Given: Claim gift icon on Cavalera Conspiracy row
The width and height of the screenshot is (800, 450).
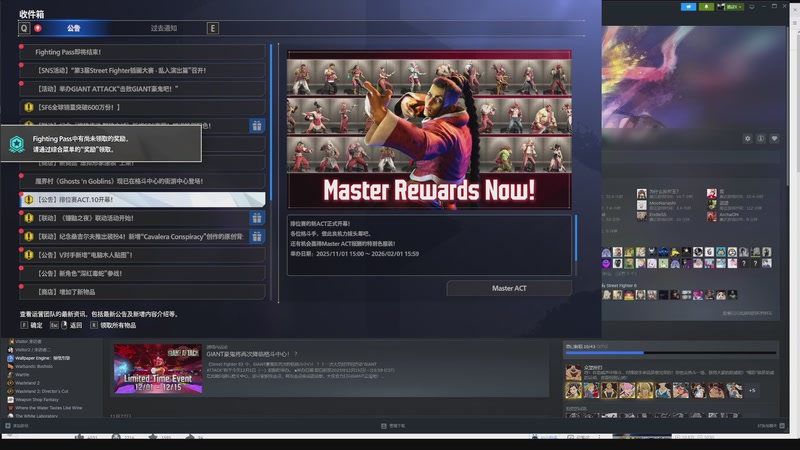Looking at the screenshot, I should pos(257,236).
